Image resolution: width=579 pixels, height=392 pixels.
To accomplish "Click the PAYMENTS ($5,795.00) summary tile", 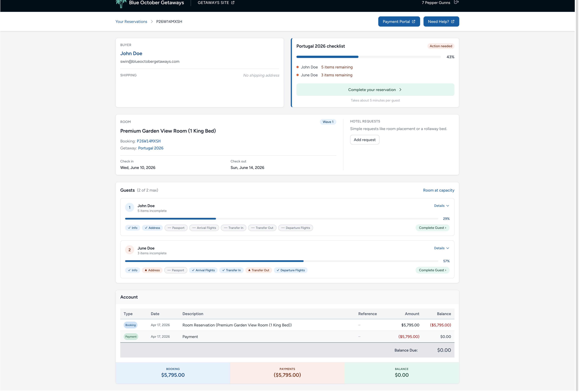I will [x=287, y=373].
